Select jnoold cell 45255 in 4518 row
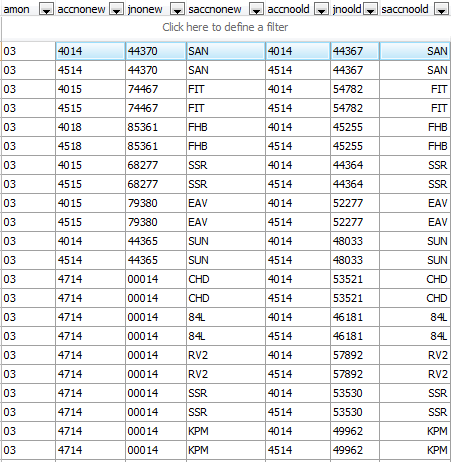 coord(355,146)
